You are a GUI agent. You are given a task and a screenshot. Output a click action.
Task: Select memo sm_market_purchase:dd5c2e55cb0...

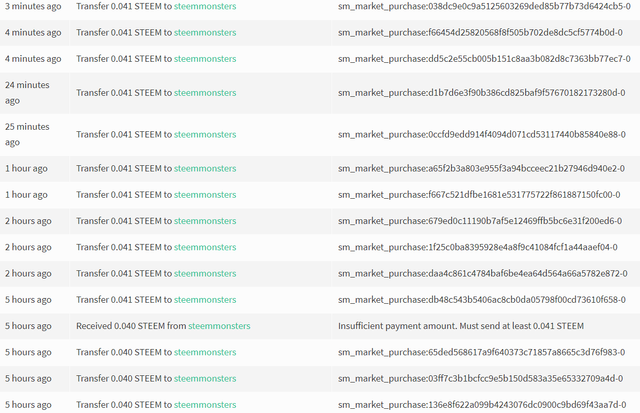coord(484,58)
